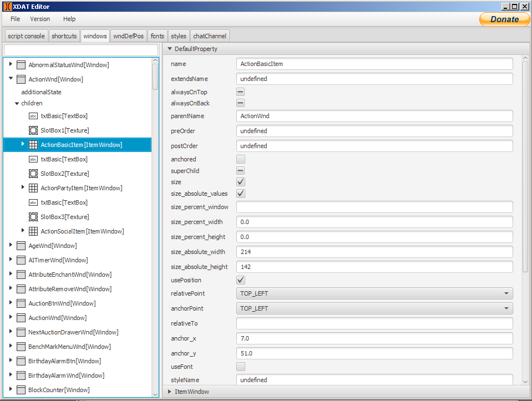Click the Window icon of AbnormalStatusWnd

(21, 65)
